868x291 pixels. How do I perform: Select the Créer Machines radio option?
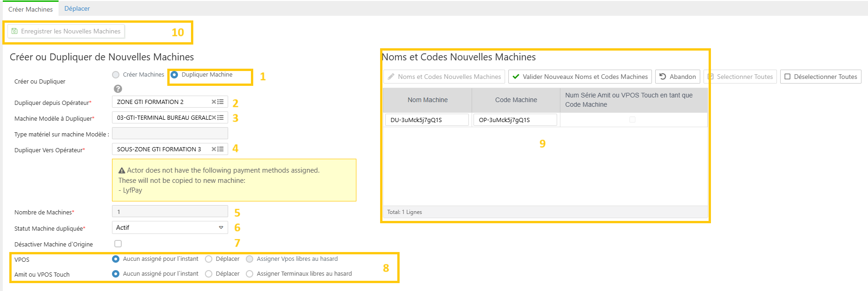tap(116, 75)
